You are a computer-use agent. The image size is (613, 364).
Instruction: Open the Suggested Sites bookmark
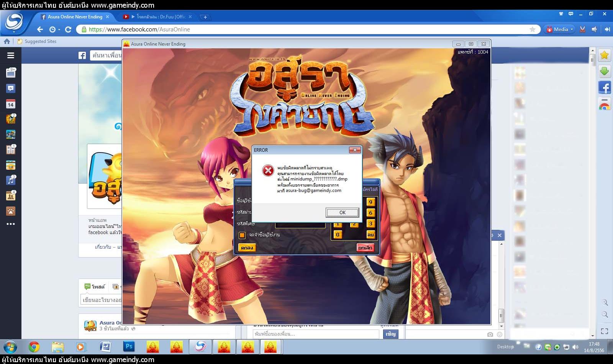(37, 41)
